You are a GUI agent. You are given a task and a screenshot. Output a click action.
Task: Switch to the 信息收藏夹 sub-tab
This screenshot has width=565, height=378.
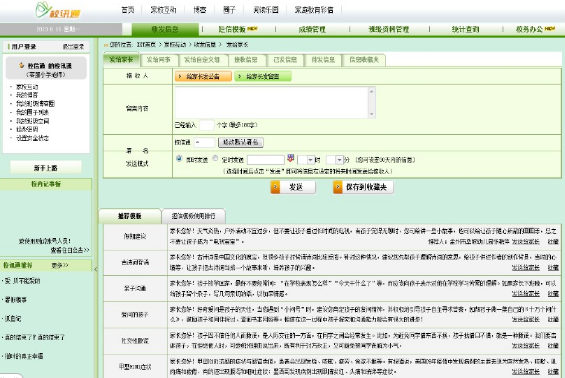pyautogui.click(x=364, y=60)
